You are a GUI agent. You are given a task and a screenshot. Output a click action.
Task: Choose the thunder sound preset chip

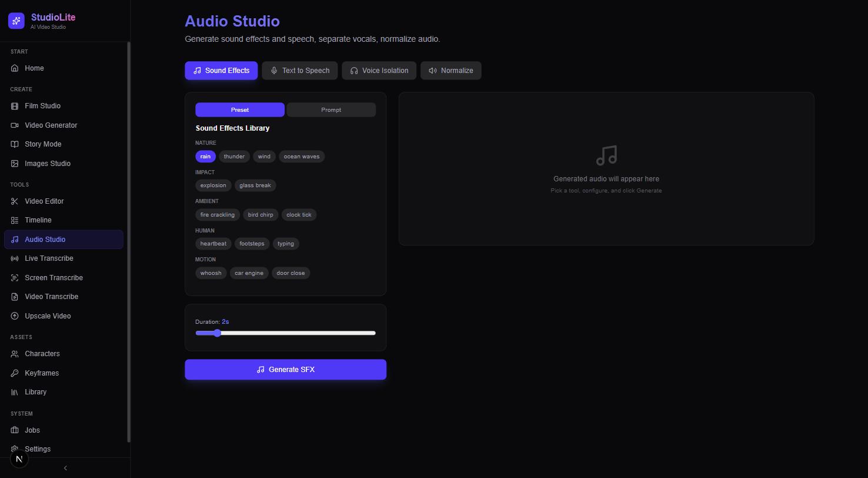pyautogui.click(x=234, y=157)
